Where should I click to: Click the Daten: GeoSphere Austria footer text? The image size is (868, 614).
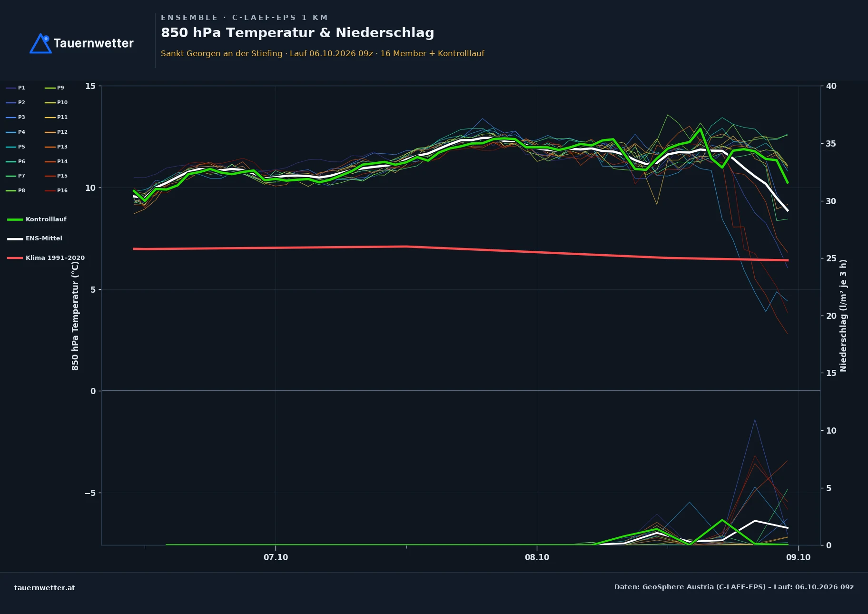734,587
